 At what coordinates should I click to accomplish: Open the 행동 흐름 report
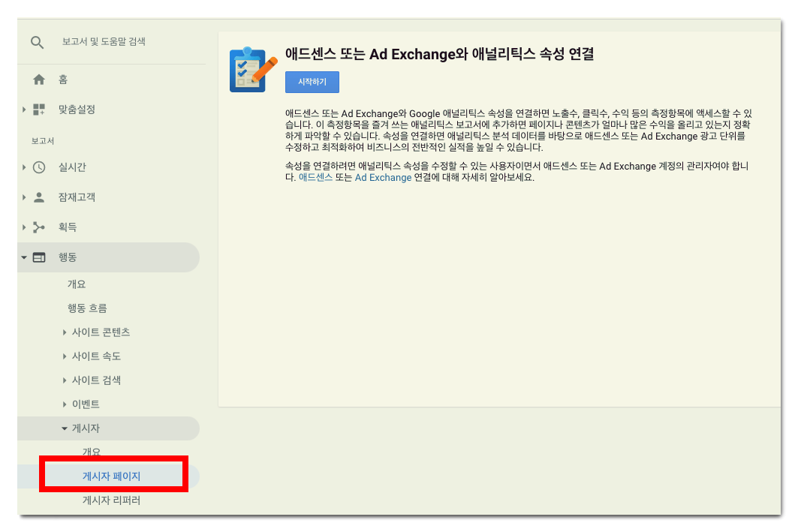coord(87,308)
